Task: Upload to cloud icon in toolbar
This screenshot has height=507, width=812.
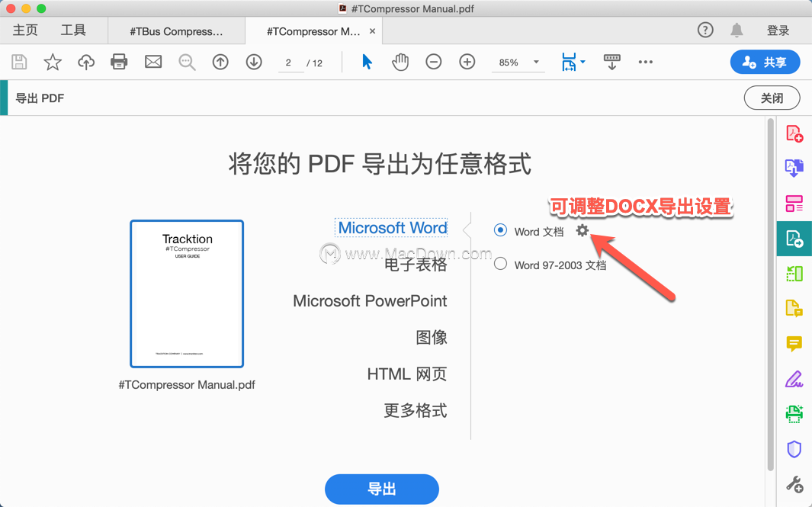Action: pos(86,63)
